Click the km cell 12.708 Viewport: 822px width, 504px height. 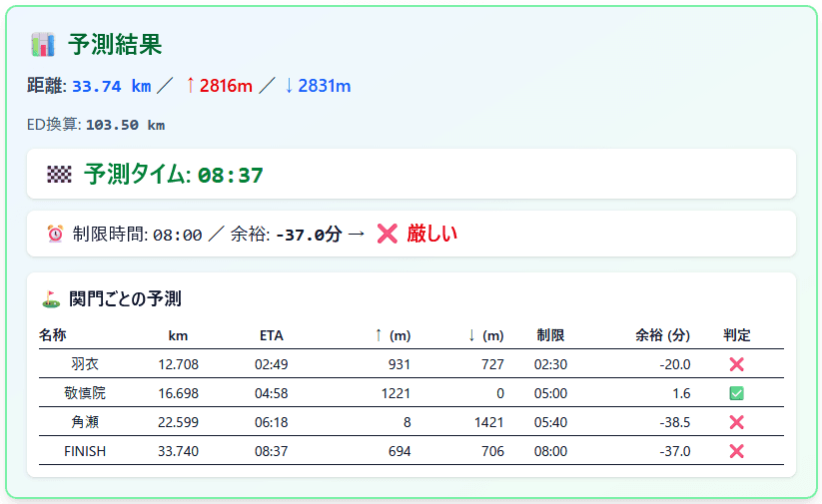[x=178, y=364]
